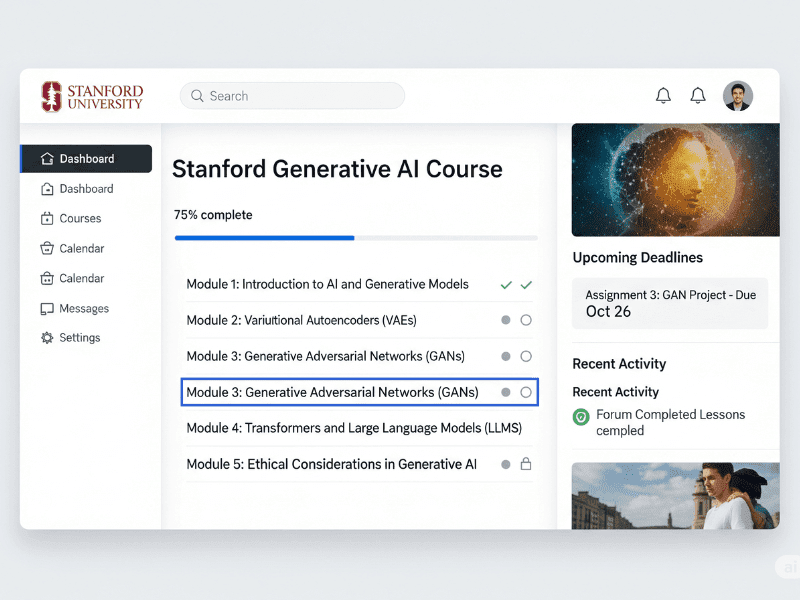Click the gray dot on Module 5 row
Image resolution: width=800 pixels, height=600 pixels.
tap(506, 464)
